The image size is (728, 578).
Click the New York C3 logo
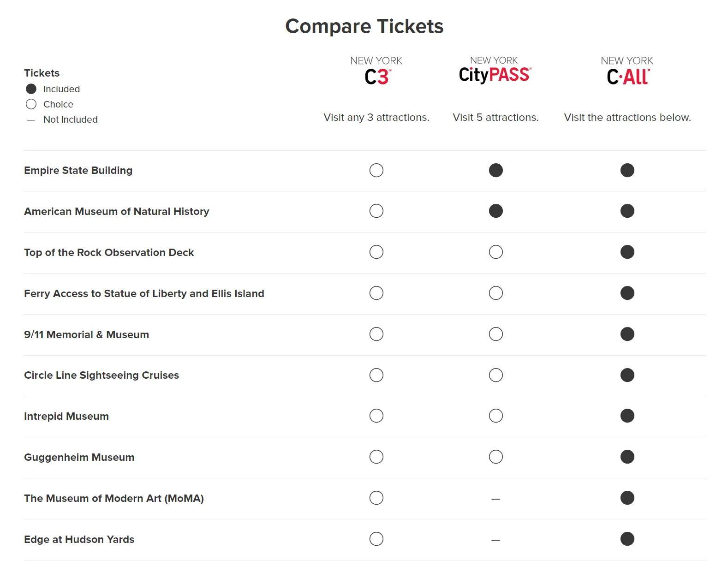[376, 71]
